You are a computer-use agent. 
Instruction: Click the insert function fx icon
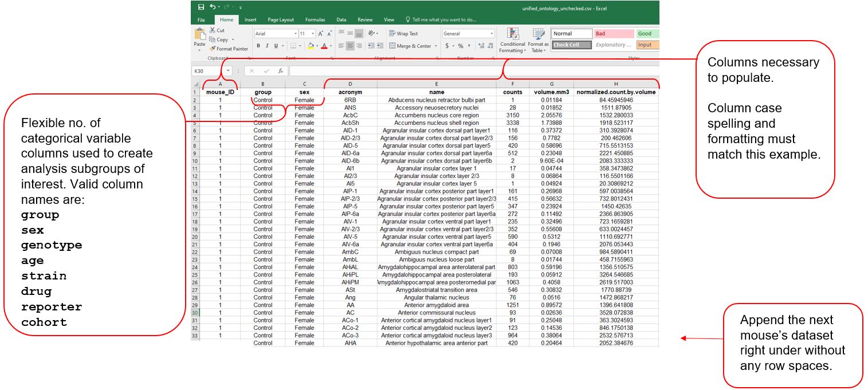281,71
